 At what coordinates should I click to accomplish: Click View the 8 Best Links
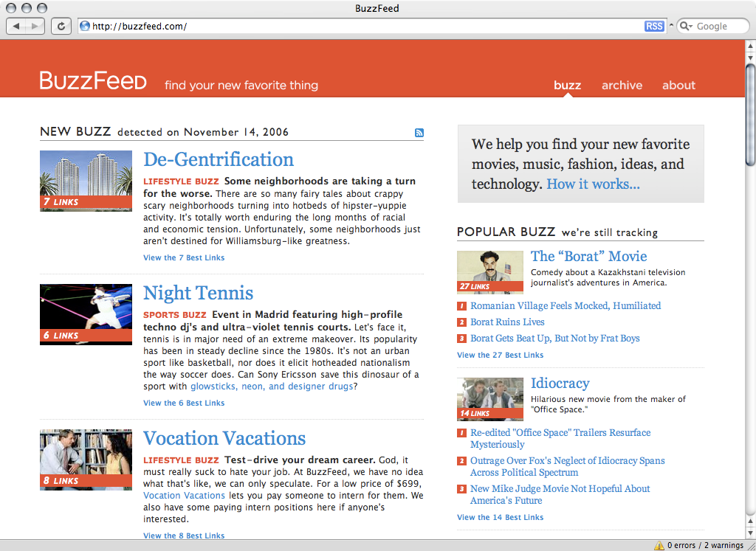(x=184, y=536)
